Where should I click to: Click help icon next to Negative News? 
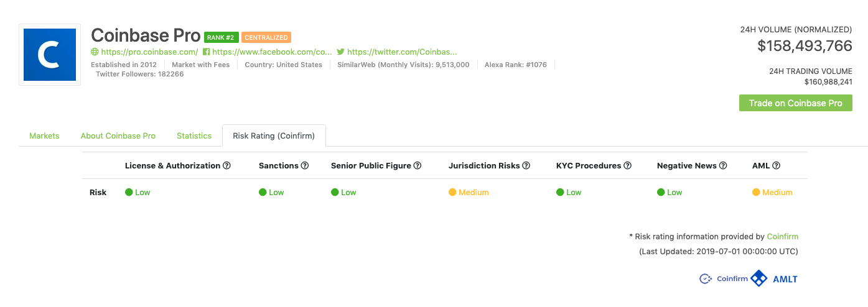pos(723,166)
